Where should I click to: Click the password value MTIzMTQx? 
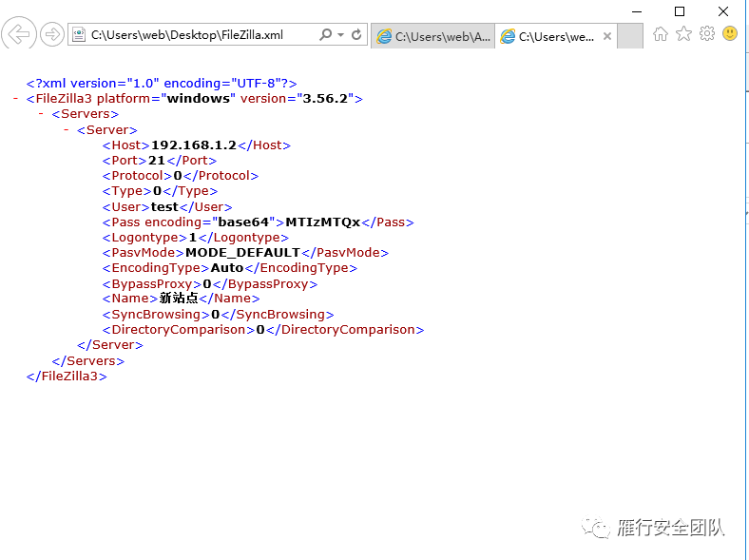(323, 222)
